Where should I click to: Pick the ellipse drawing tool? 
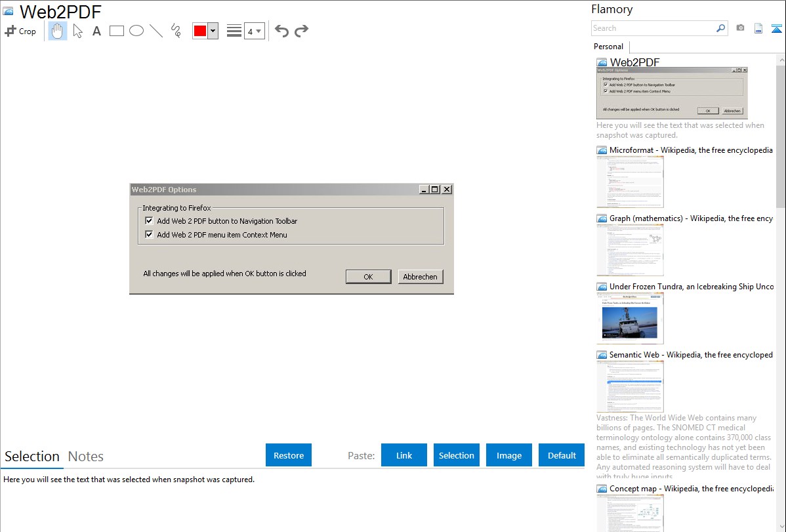tap(136, 31)
